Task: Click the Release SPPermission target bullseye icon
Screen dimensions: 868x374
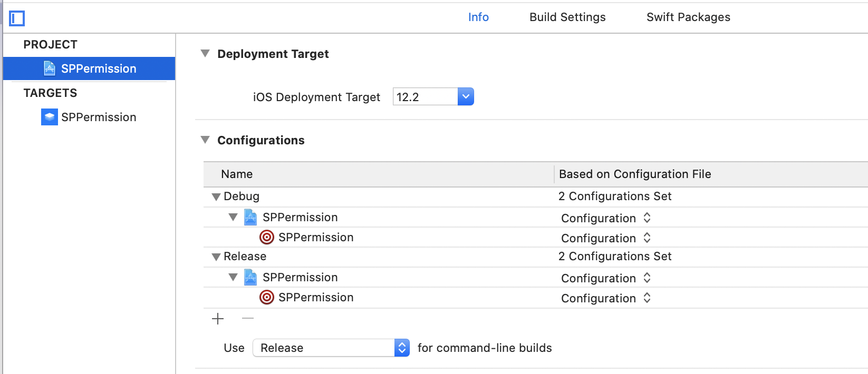Action: pos(267,298)
